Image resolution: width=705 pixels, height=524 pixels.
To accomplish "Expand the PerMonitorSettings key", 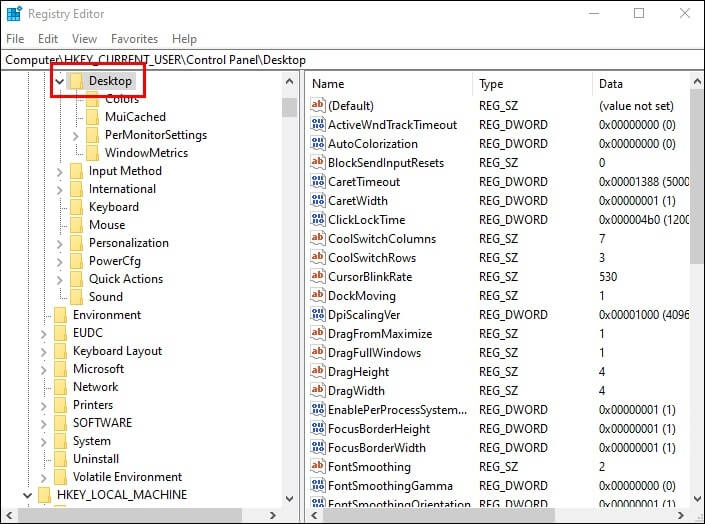I will pos(76,135).
